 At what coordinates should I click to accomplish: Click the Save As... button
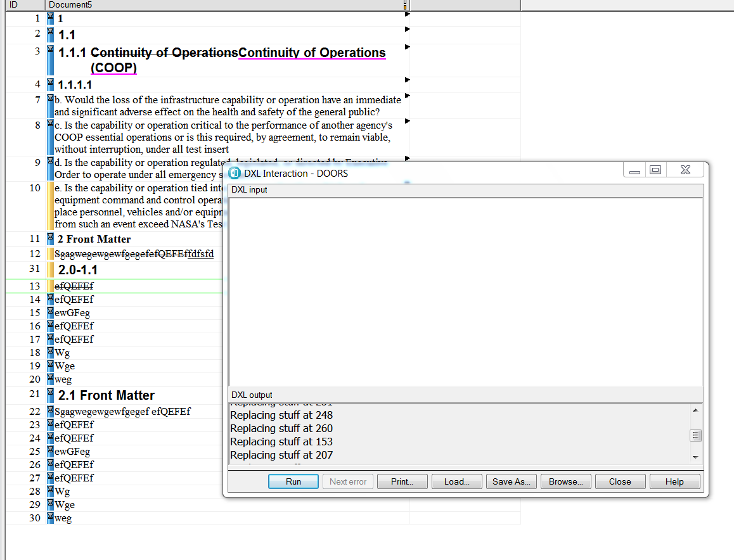511,481
